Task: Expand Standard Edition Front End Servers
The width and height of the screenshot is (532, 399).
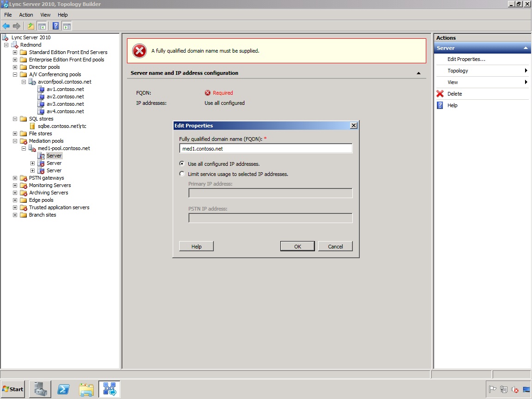Action: tap(15, 52)
